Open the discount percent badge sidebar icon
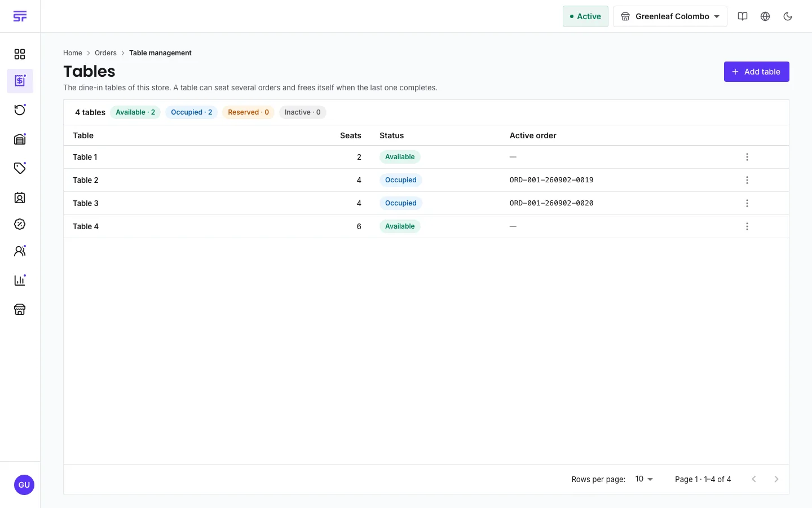Viewport: 812px width, 508px height. (x=20, y=224)
